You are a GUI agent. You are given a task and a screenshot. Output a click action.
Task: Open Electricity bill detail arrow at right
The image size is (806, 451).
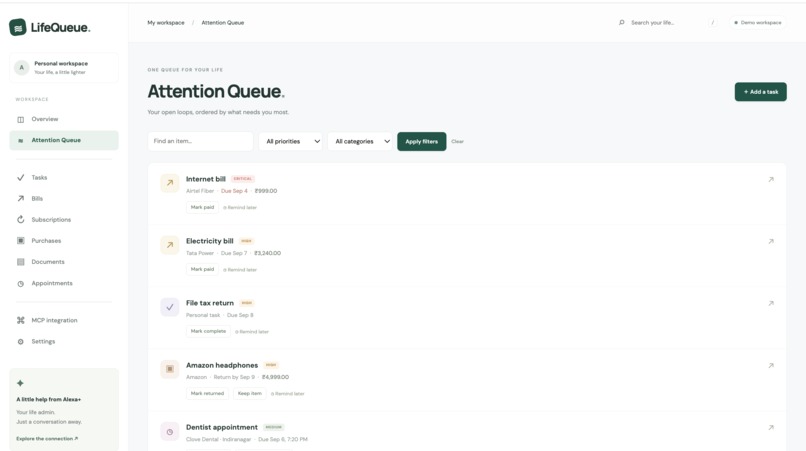click(x=771, y=241)
